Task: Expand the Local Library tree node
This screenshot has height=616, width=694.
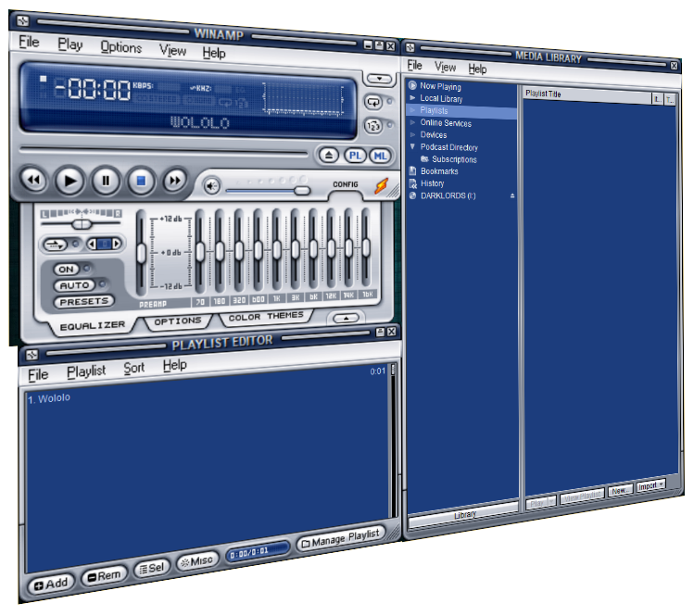Action: 412,98
